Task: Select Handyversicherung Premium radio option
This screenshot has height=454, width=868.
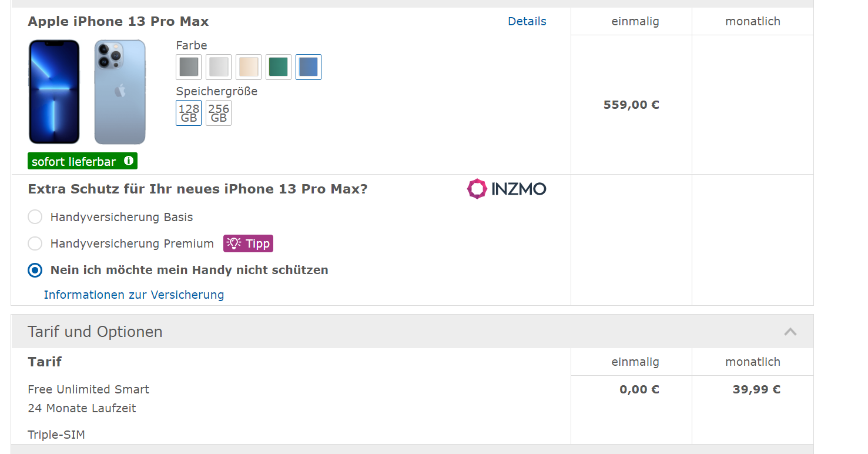Action: pos(35,243)
